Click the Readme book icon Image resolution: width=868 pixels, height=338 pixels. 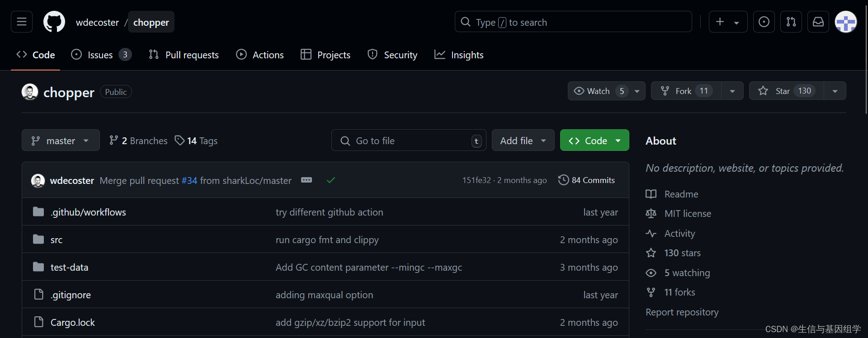click(651, 194)
